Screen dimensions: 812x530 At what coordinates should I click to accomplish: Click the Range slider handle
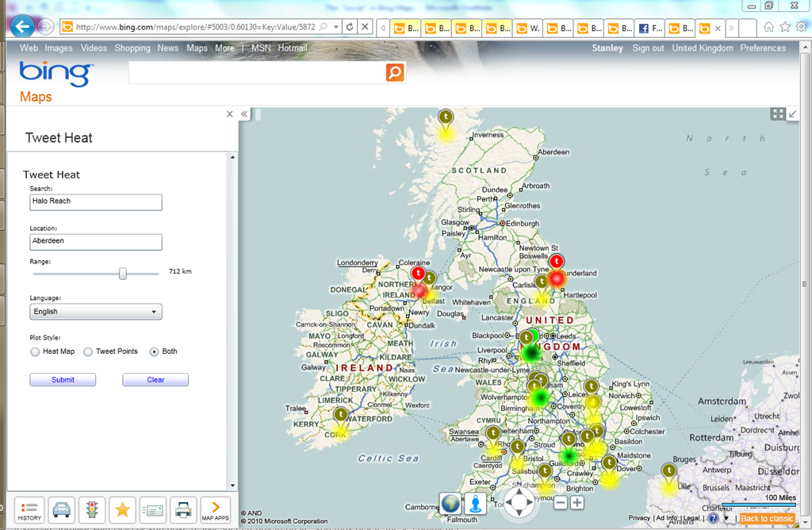[123, 273]
